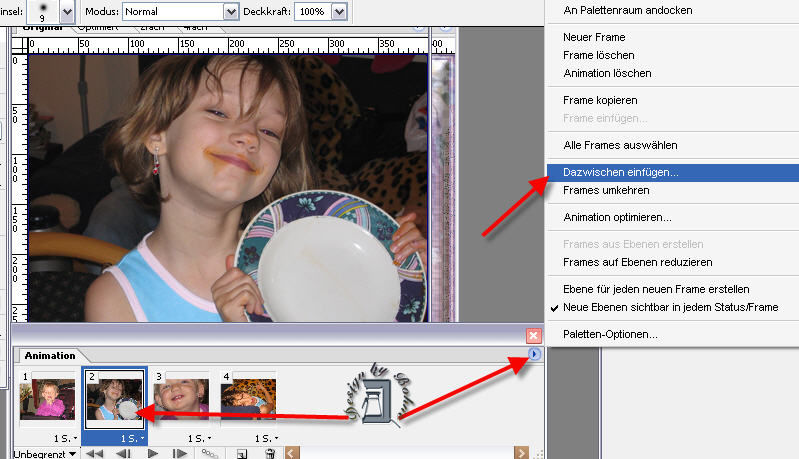Delete the frame with the trash icon
This screenshot has height=459, width=799.
tap(269, 453)
